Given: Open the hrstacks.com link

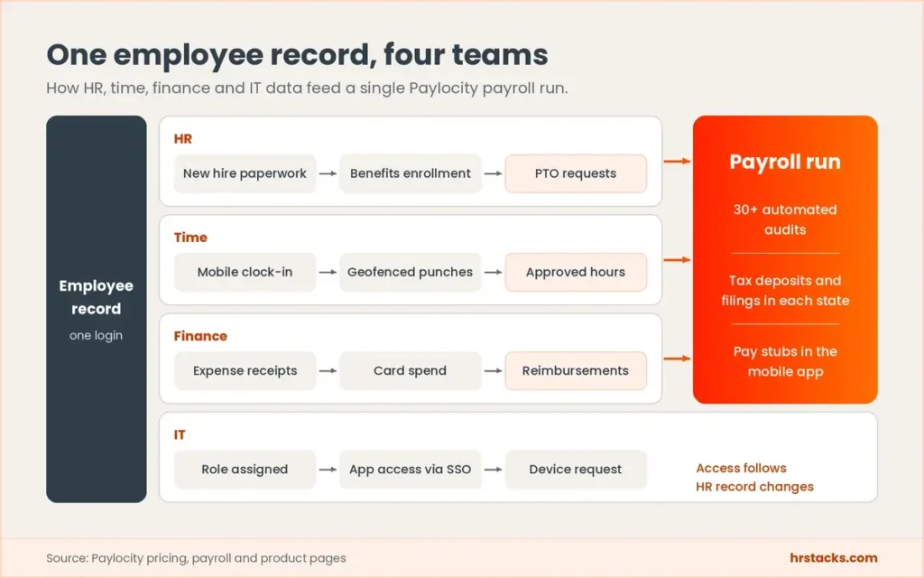Looking at the screenshot, I should coord(833,558).
